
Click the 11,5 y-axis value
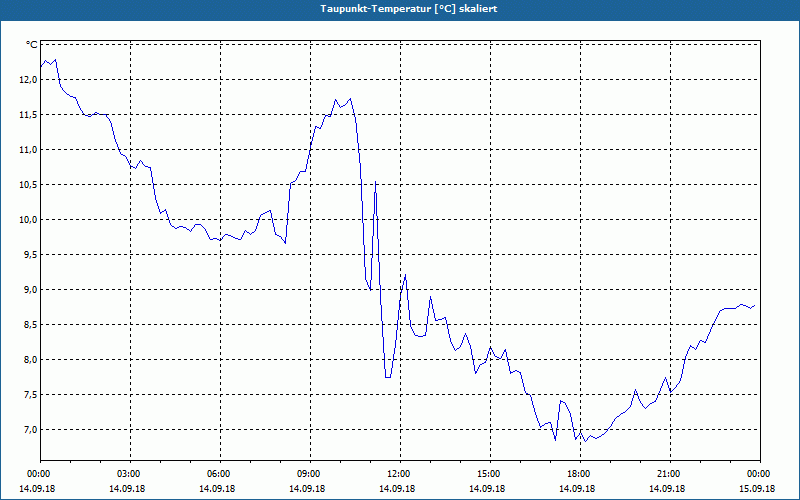28,115
